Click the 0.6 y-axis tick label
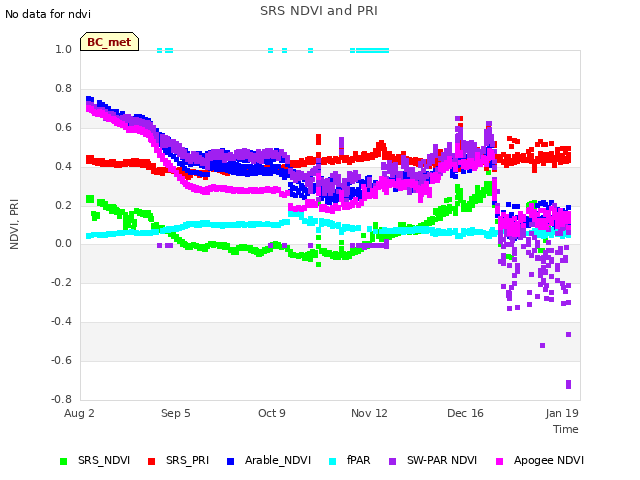 point(63,127)
